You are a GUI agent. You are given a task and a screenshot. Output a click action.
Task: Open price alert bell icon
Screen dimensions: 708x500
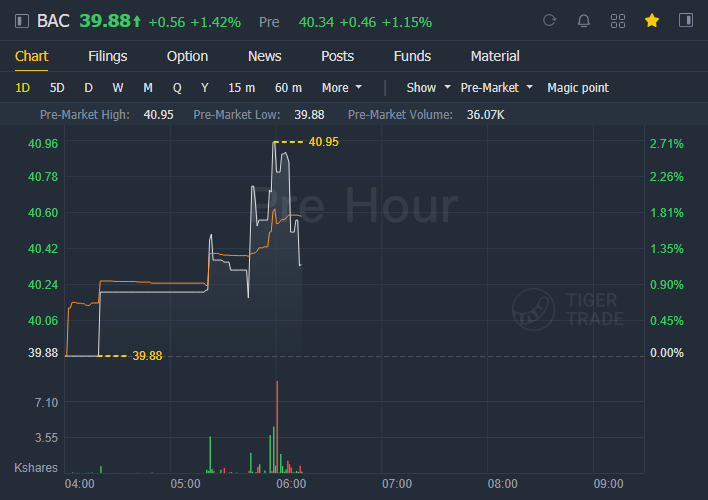pos(583,21)
